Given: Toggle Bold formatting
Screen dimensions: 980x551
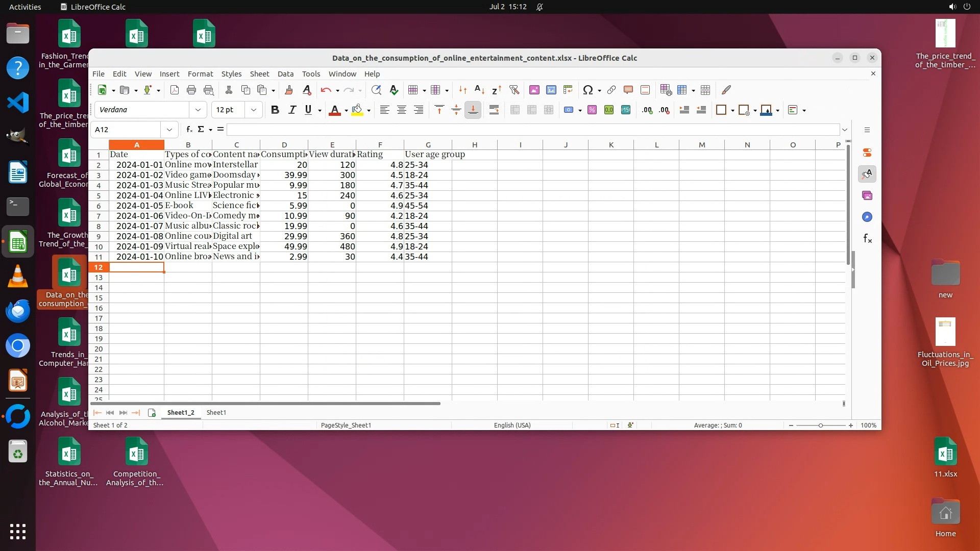Looking at the screenshot, I should [x=275, y=110].
